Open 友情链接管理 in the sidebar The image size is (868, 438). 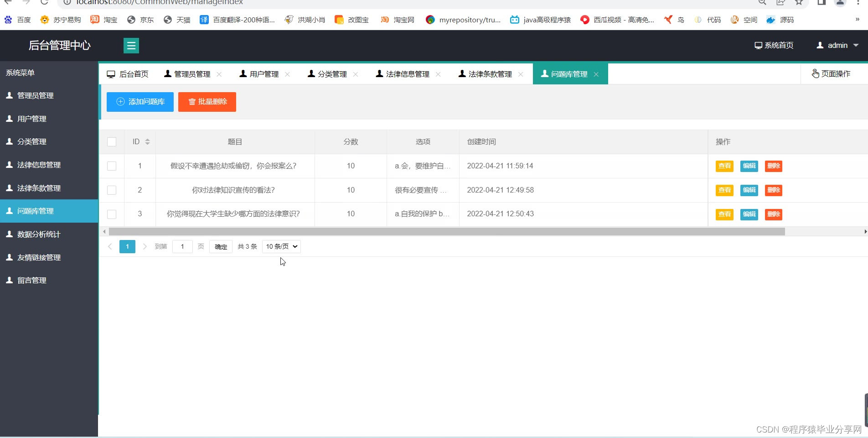49,257
